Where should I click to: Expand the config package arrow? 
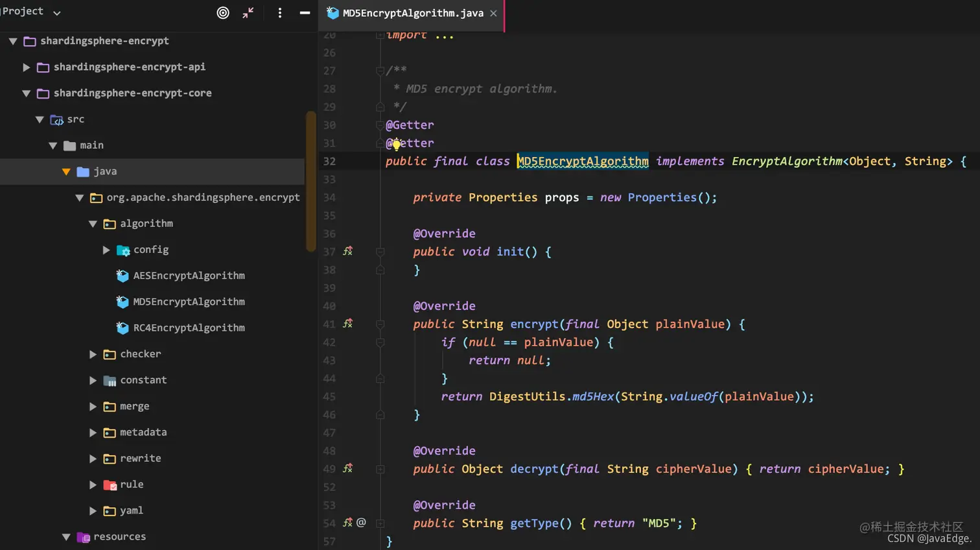106,250
